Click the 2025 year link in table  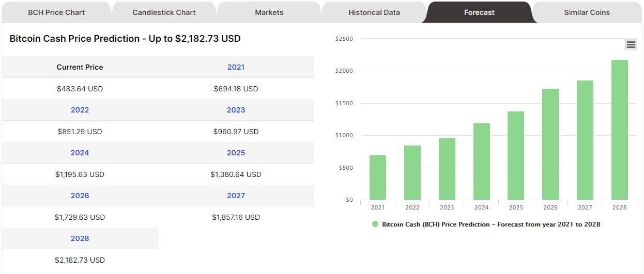point(236,153)
